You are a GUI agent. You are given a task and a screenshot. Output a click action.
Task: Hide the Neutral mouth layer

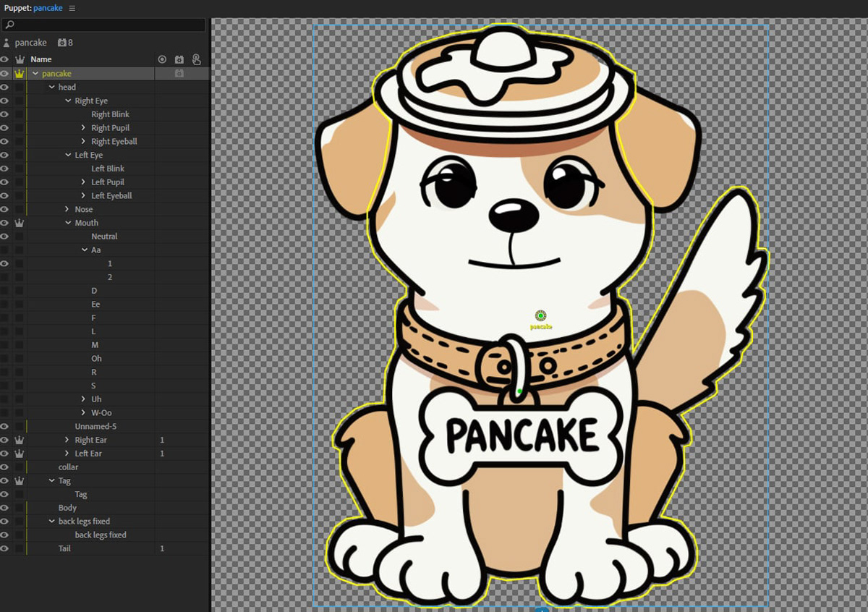tap(4, 237)
